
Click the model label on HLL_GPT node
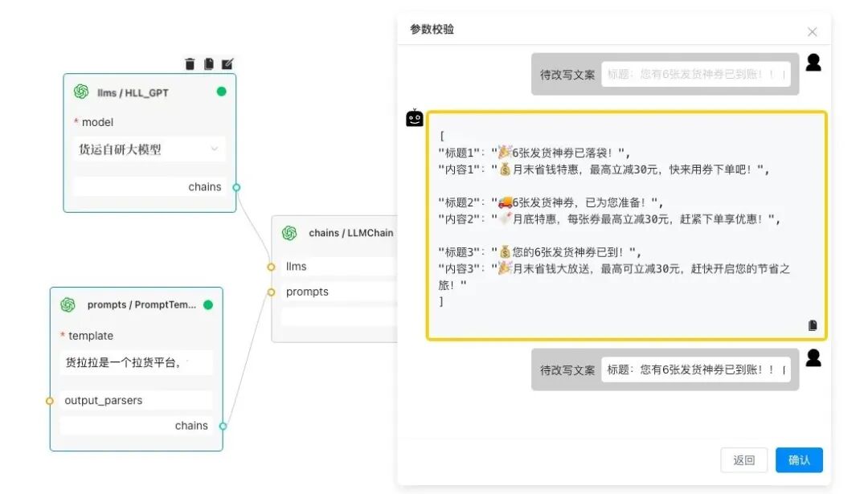97,122
